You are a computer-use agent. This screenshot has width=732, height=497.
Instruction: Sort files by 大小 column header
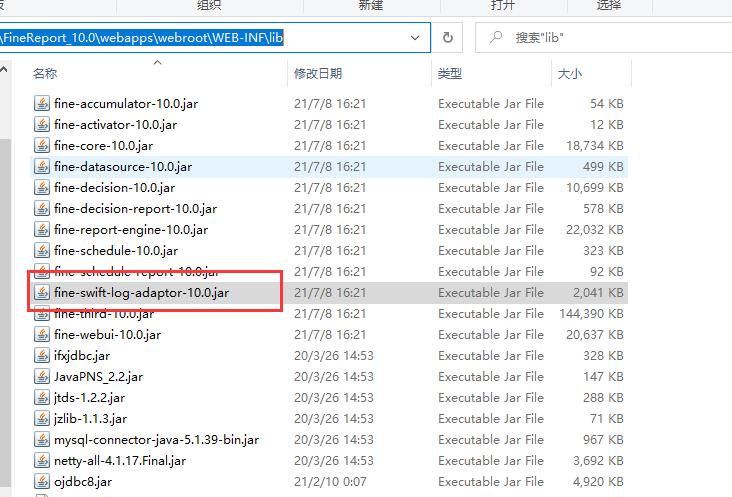pyautogui.click(x=570, y=74)
